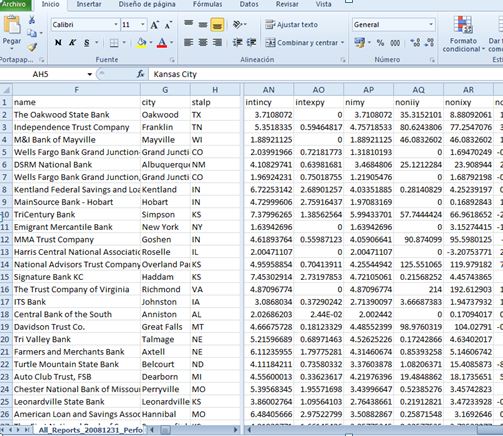The width and height of the screenshot is (503, 436).
Task: Decrease font size with the small A icon
Action: 168,25
